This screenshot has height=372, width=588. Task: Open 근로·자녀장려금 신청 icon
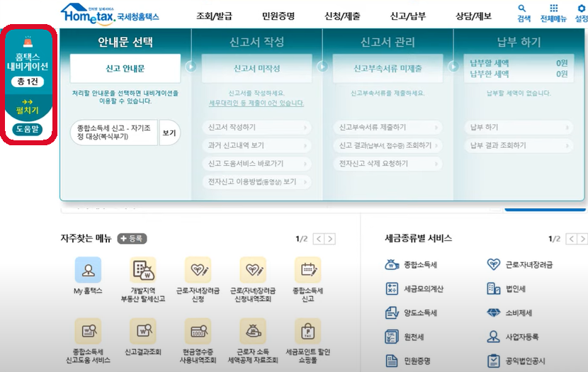pos(198,270)
